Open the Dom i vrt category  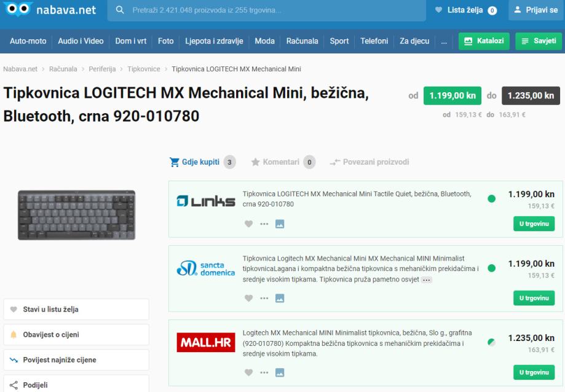(131, 41)
